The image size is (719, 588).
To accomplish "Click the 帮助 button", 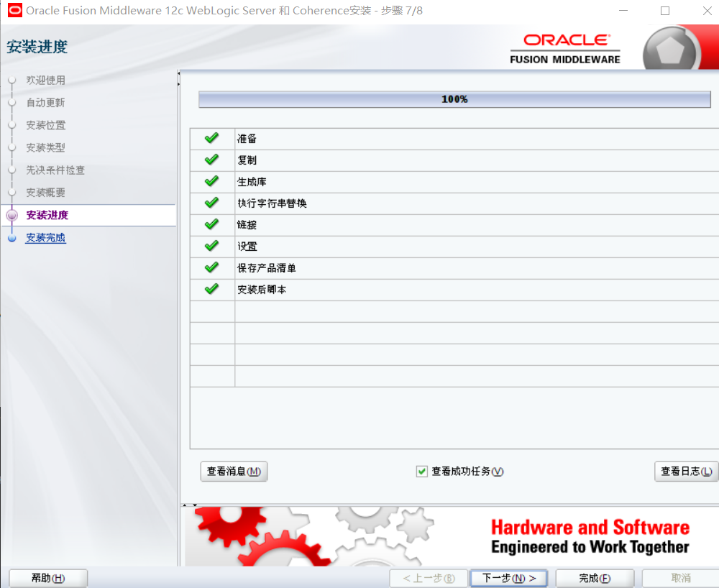I will pos(47,577).
